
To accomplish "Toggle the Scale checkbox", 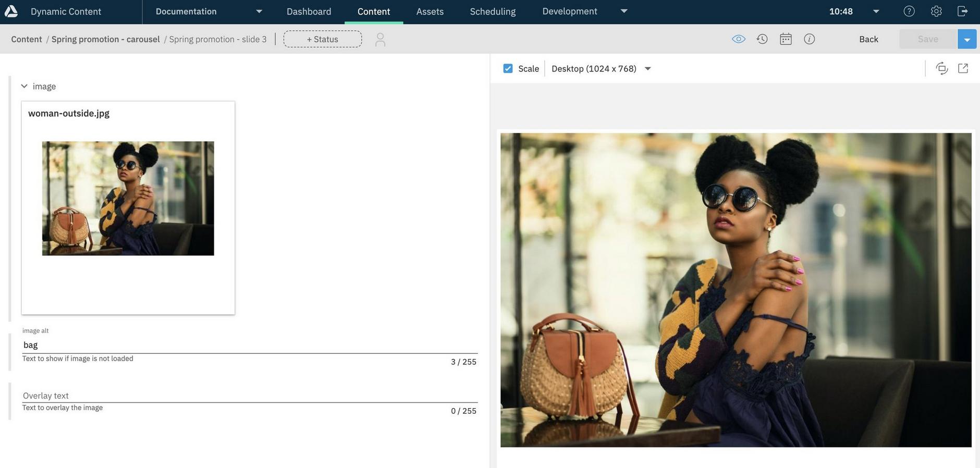I will 508,68.
